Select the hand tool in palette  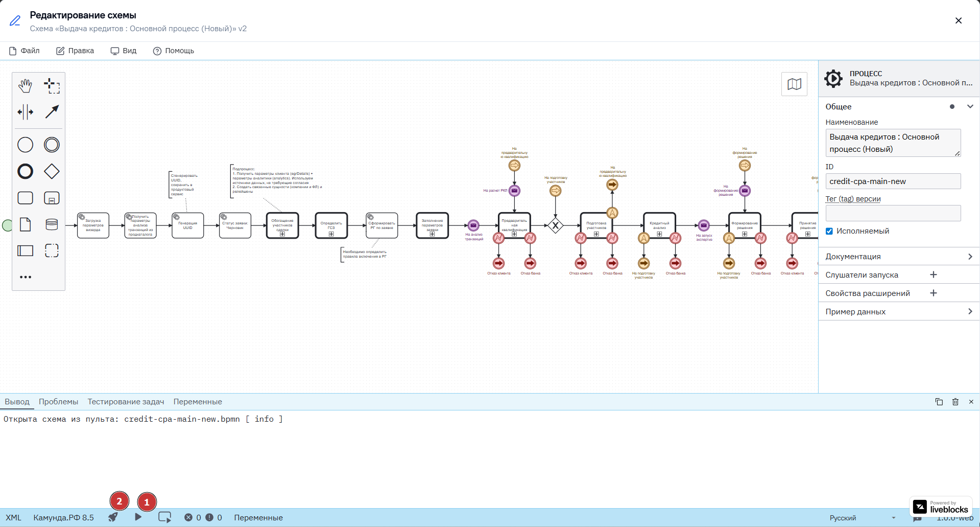26,85
